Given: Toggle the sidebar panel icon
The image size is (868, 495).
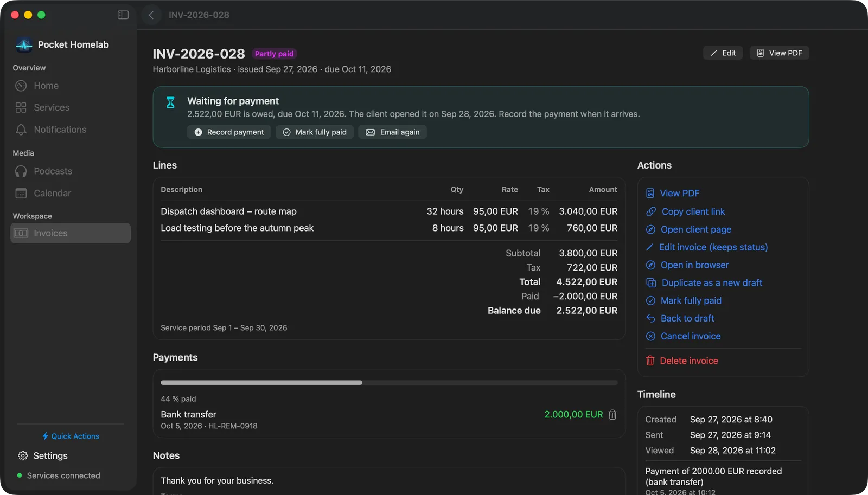Looking at the screenshot, I should tap(123, 15).
